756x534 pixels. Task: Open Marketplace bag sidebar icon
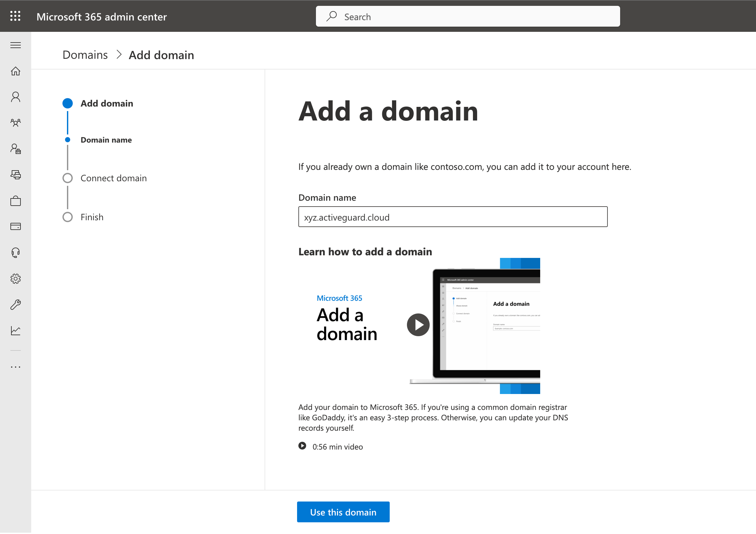[16, 201]
